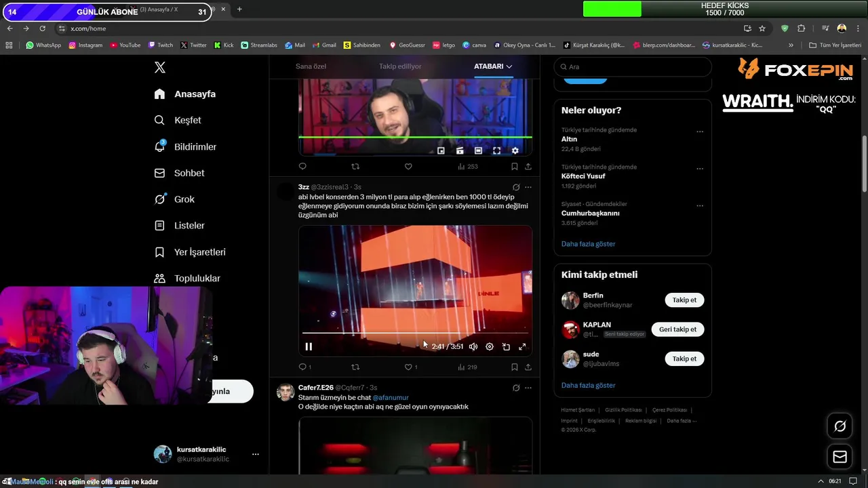
Task: Follow back KAPLAN Geri takip et
Action: pos(677,329)
